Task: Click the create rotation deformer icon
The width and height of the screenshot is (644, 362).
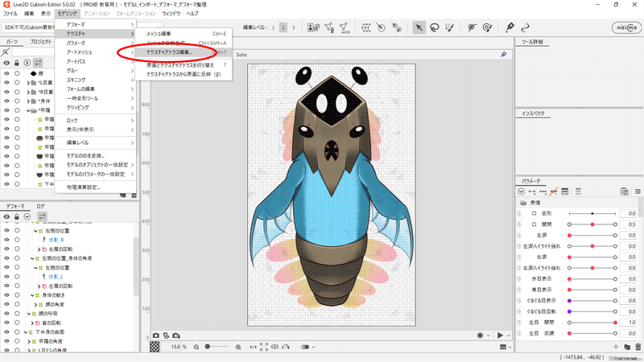Action: (x=381, y=27)
